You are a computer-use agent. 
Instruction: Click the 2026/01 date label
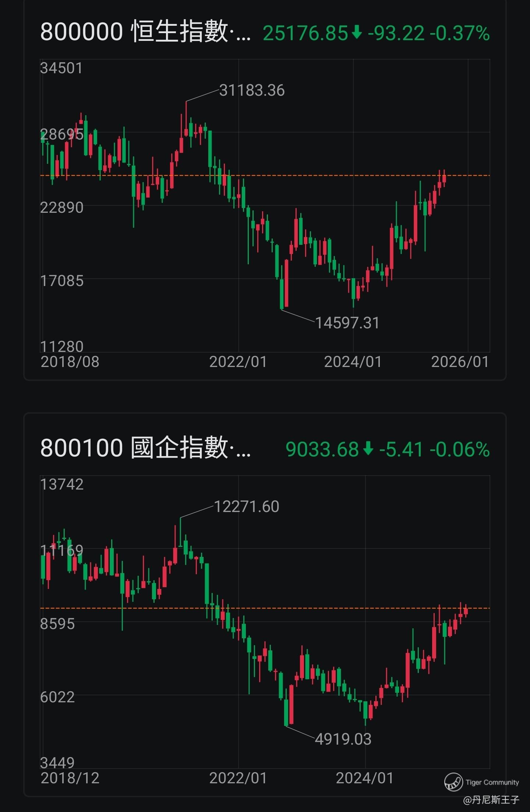click(x=460, y=362)
